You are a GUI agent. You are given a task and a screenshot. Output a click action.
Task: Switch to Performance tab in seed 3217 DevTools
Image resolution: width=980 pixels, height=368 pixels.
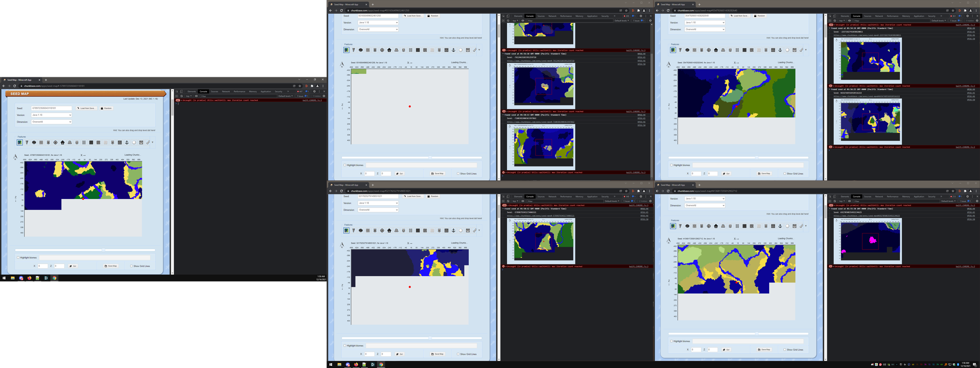(566, 197)
